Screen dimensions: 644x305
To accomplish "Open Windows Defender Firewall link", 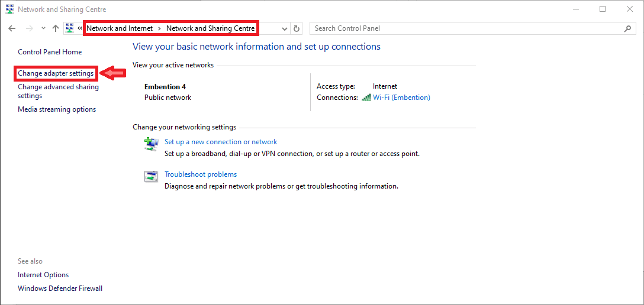I will coord(60,288).
